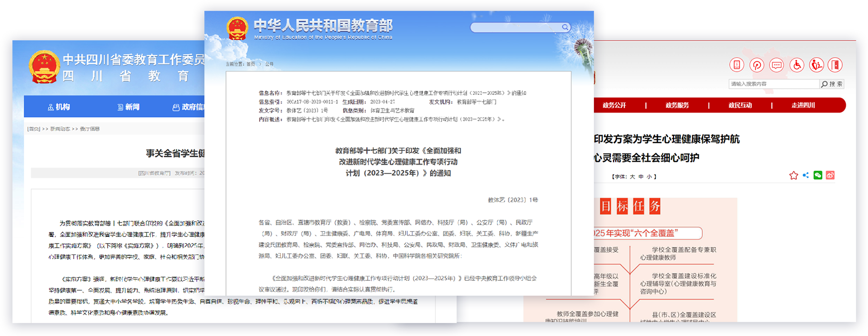Share article via green WeChat icon
The height and width of the screenshot is (336, 868).
[x=818, y=175]
